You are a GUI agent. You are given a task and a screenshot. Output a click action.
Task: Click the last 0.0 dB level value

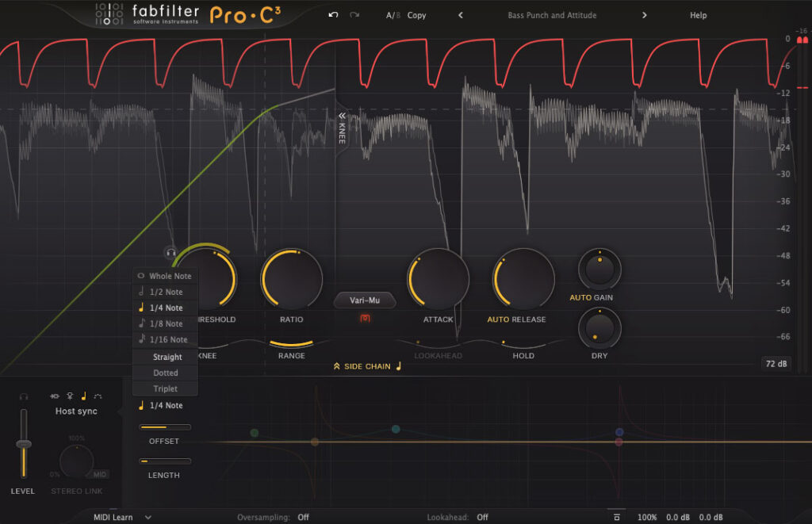[711, 517]
